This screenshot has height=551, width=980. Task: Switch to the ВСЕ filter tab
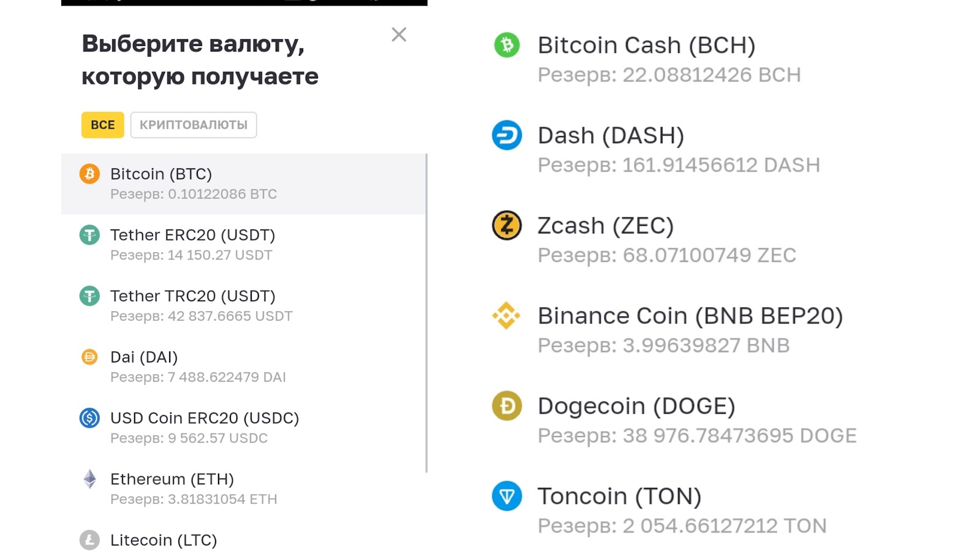tap(103, 125)
